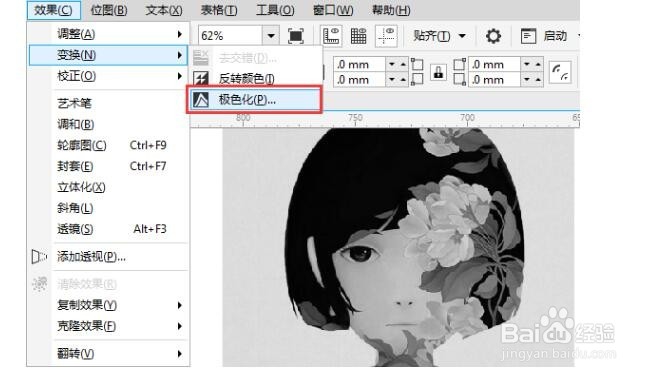The height and width of the screenshot is (377, 653).
Task: Open the options gear icon
Action: [x=493, y=36]
